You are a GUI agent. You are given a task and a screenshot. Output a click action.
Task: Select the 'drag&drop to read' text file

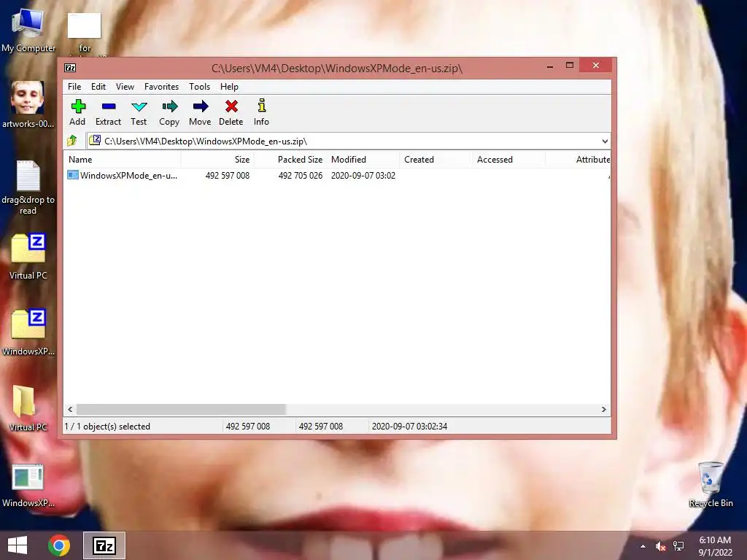[x=28, y=187]
